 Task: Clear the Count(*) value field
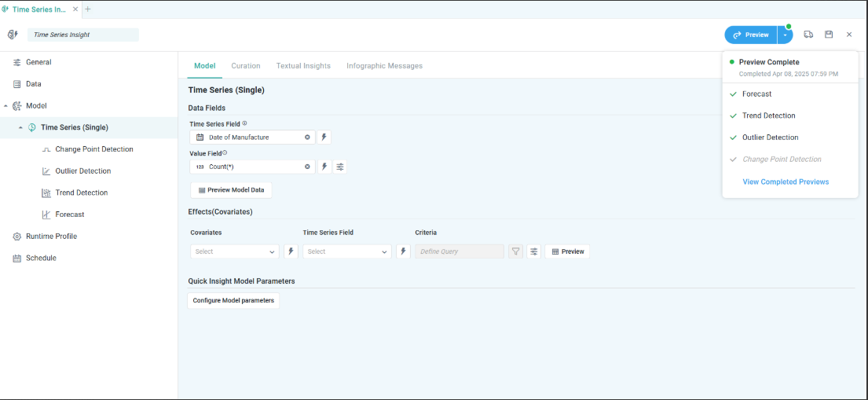pyautogui.click(x=307, y=167)
